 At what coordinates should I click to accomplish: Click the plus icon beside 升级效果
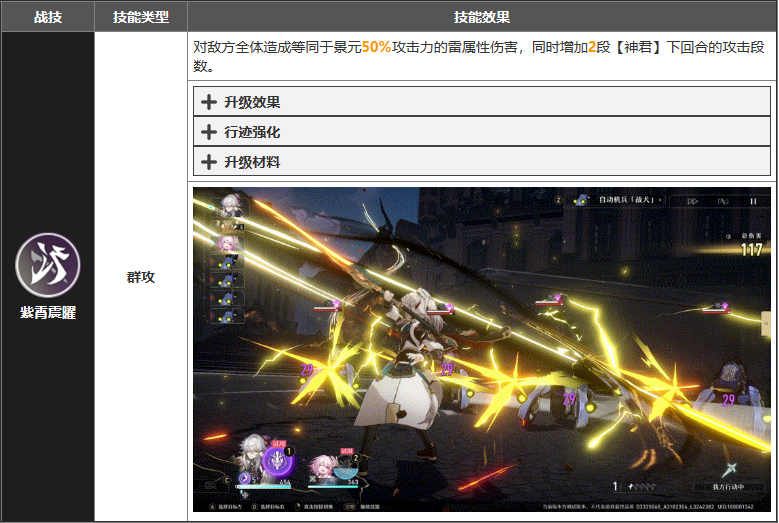209,102
